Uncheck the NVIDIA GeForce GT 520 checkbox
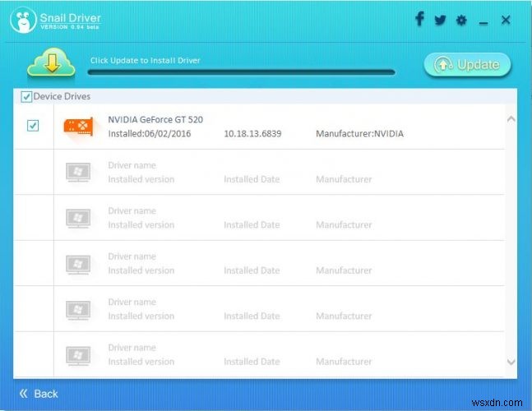The image size is (532, 411). pos(33,126)
